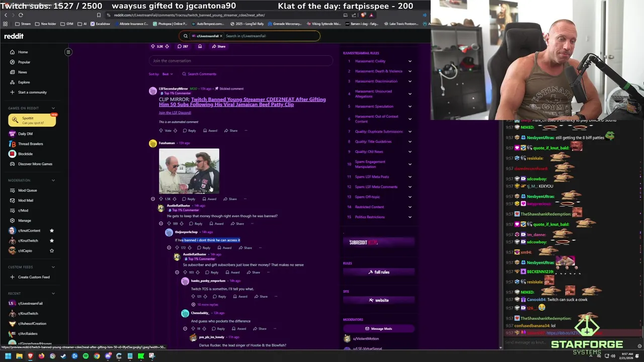Screen dimensions: 644x362
Task: Click the full rules button
Action: (x=379, y=273)
